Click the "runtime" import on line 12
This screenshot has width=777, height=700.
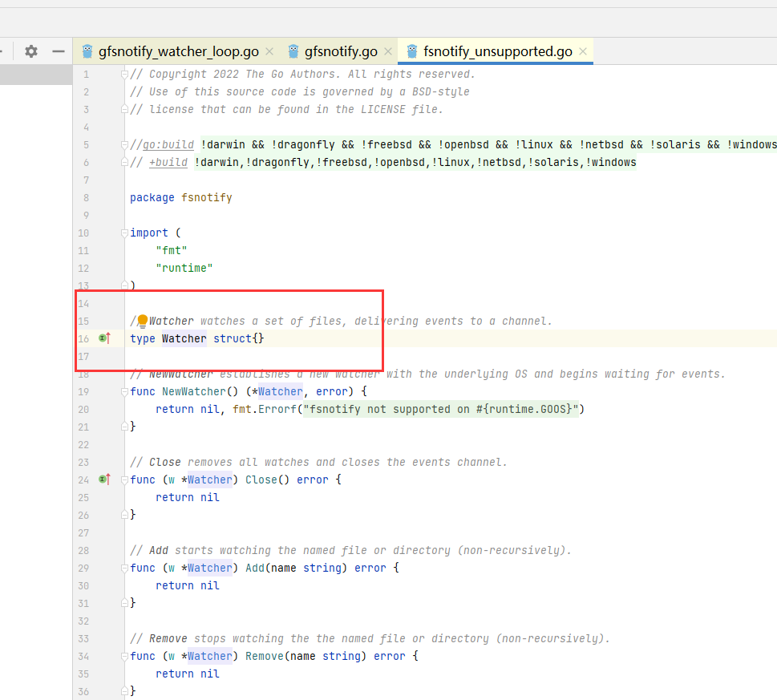[184, 269]
